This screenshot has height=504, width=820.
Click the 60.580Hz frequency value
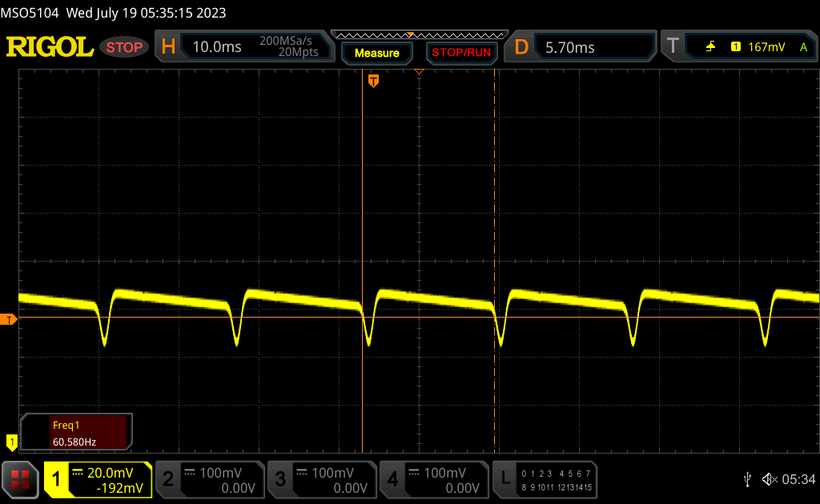tap(74, 442)
